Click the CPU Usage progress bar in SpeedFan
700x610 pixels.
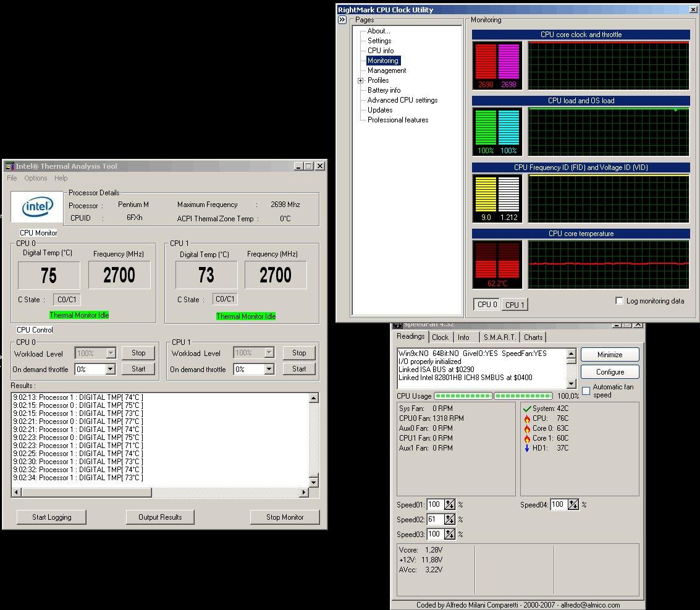[x=493, y=396]
